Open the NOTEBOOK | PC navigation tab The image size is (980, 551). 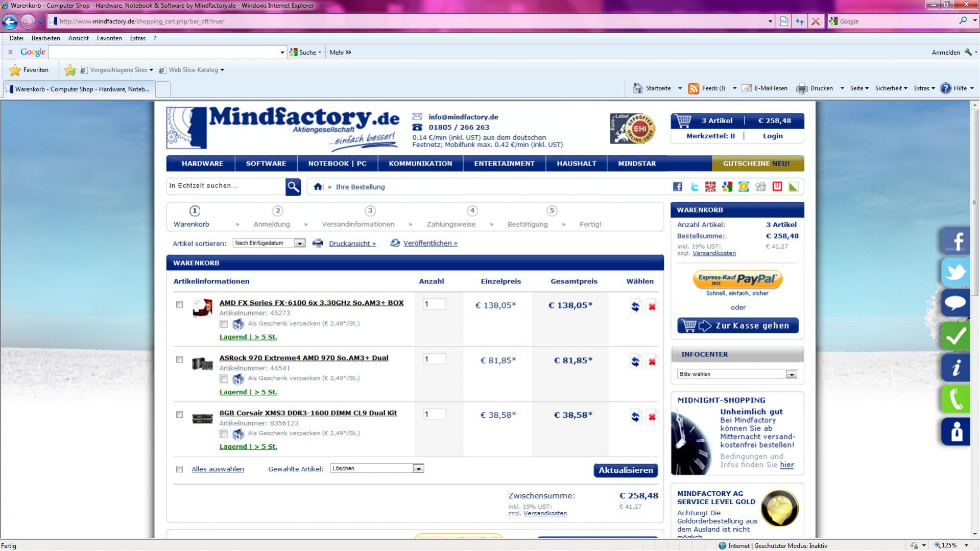[x=337, y=164]
